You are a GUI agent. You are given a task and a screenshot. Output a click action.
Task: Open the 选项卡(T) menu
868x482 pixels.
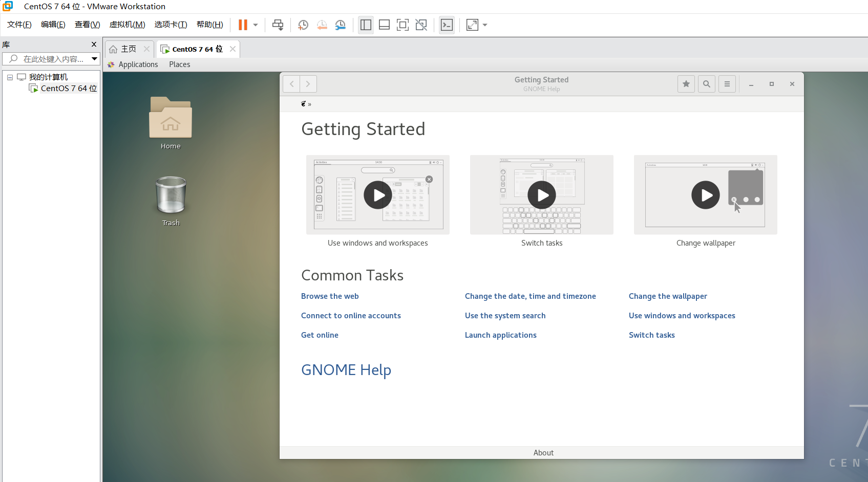(x=171, y=25)
